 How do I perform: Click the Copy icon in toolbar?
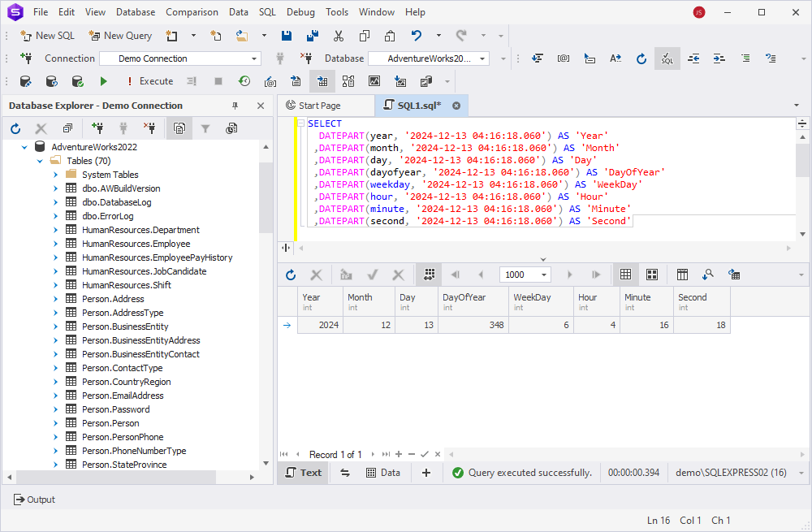pos(365,36)
